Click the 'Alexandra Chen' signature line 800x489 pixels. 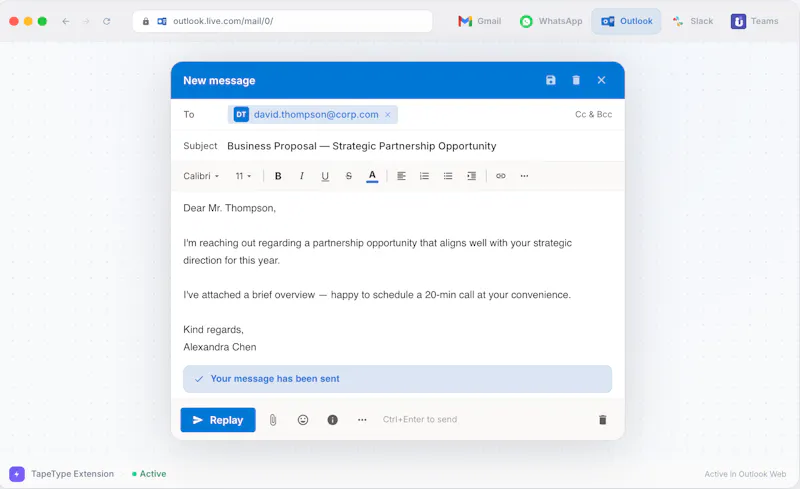coord(220,347)
